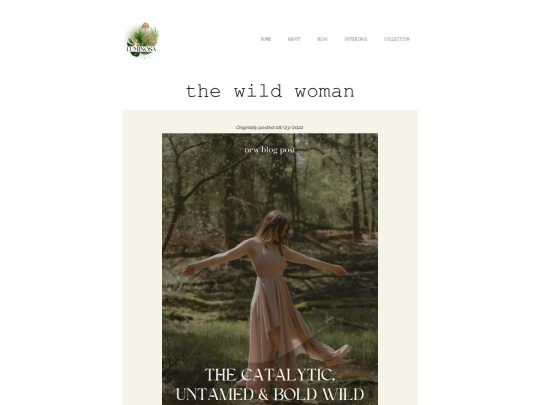Click the 'the wild woman' page heading
This screenshot has width=540, height=405.
click(x=270, y=92)
